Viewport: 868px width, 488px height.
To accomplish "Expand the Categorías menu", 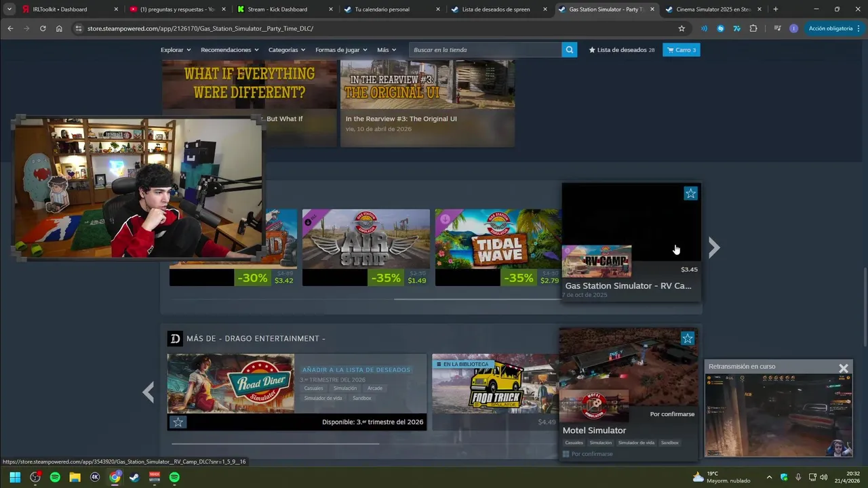I will tap(287, 49).
